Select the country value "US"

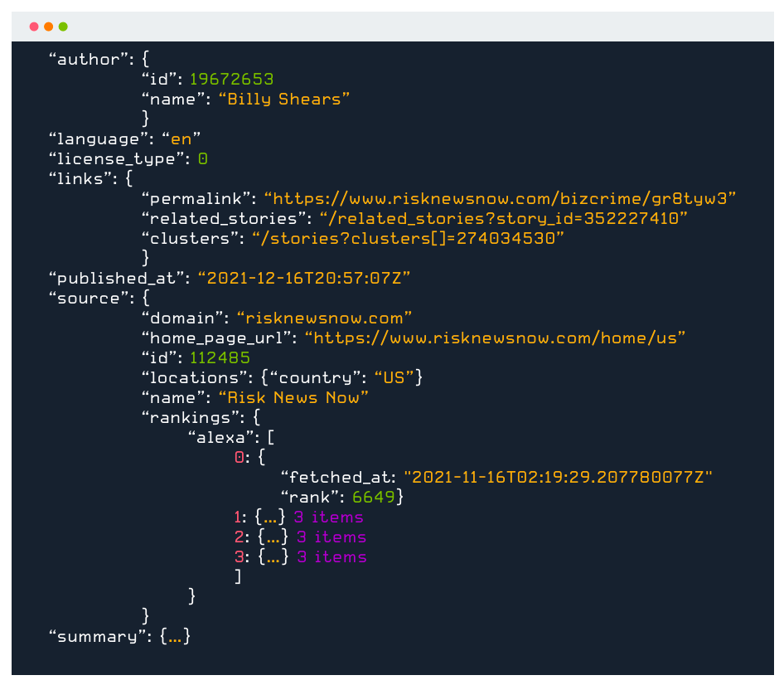pos(394,378)
